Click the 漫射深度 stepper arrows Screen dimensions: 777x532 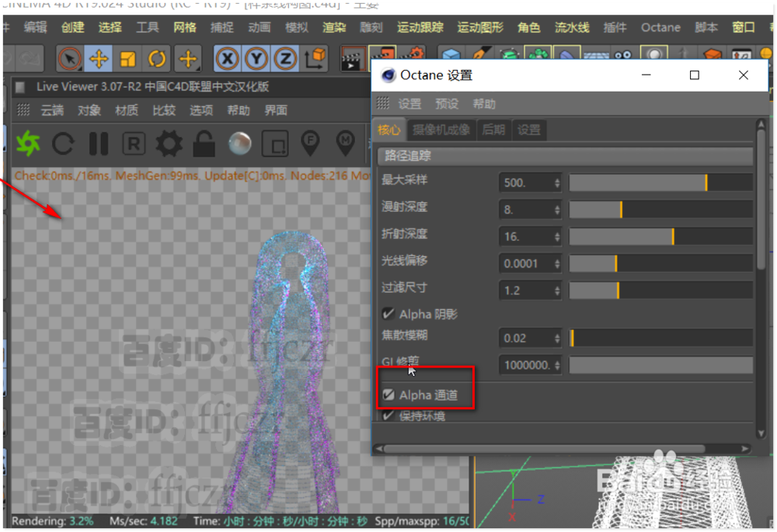click(557, 210)
